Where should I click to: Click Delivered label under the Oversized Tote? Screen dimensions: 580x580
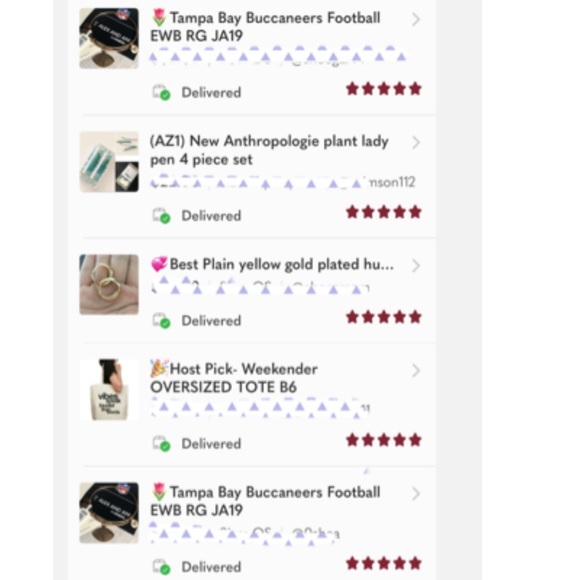click(211, 444)
